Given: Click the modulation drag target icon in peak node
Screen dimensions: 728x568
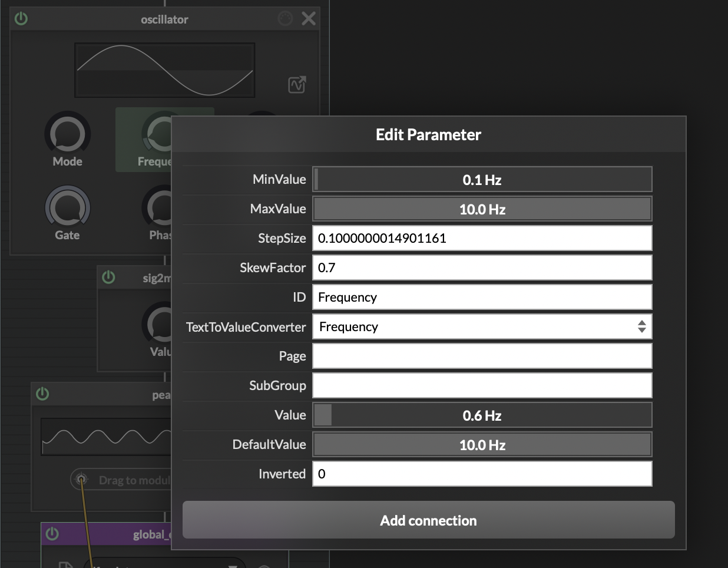Looking at the screenshot, I should coord(81,480).
